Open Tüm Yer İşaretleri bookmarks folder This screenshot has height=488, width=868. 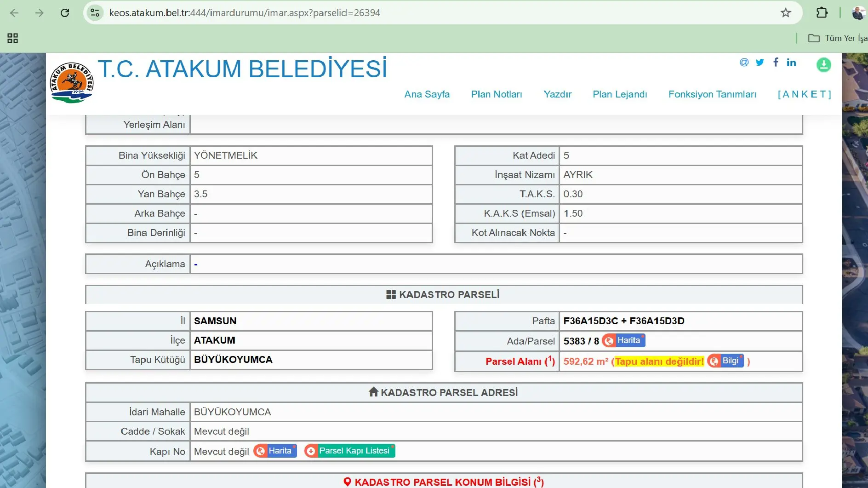(838, 38)
